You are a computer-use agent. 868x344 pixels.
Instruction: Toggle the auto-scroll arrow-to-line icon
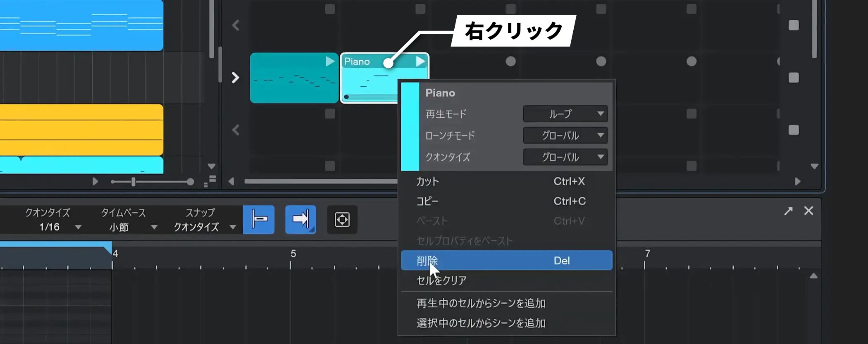300,219
